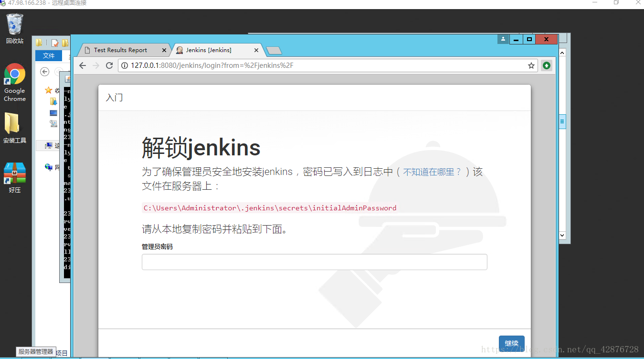The width and height of the screenshot is (644, 359).
Task: Open the Recycle Bin desktop icon
Action: coord(15,29)
